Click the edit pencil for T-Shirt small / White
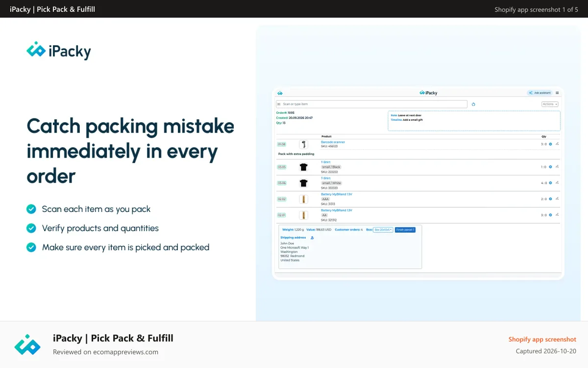 pos(557,183)
